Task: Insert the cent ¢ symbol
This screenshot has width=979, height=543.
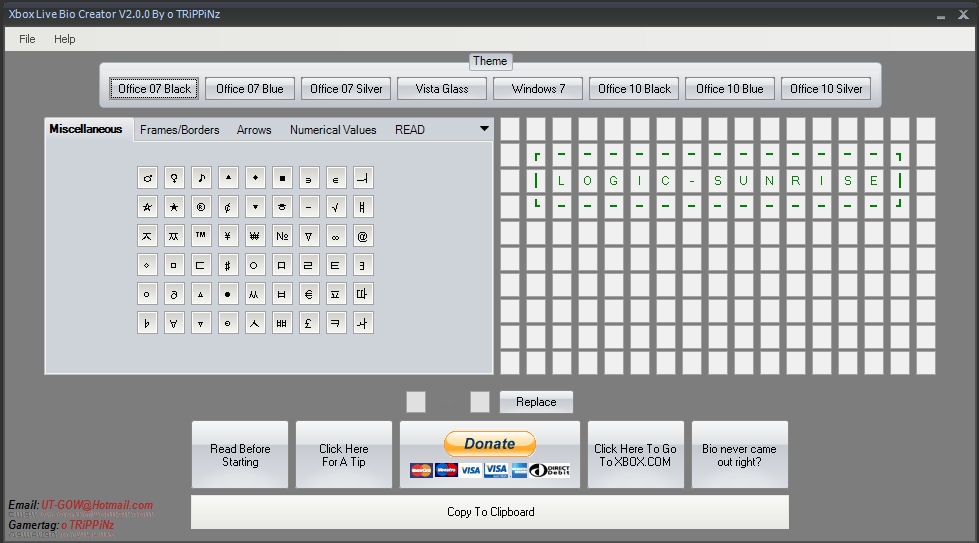Action: point(228,207)
